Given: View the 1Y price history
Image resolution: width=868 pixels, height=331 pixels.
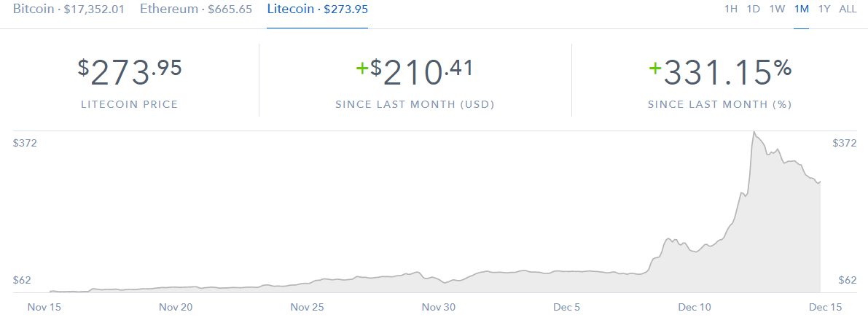Looking at the screenshot, I should click(824, 9).
